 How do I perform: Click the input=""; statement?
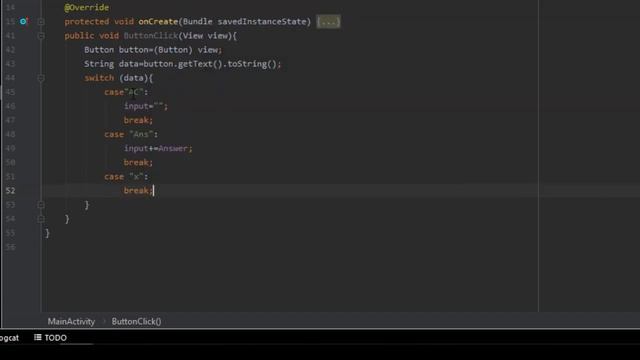[x=146, y=106]
